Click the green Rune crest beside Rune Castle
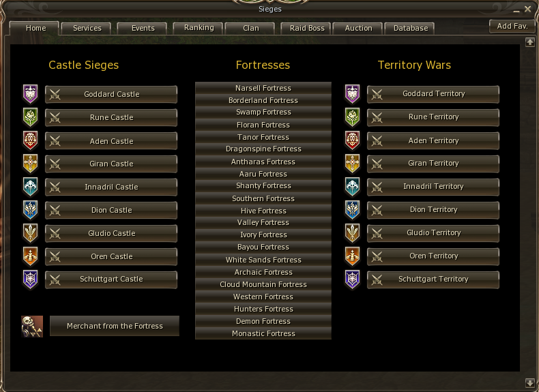 click(x=30, y=117)
